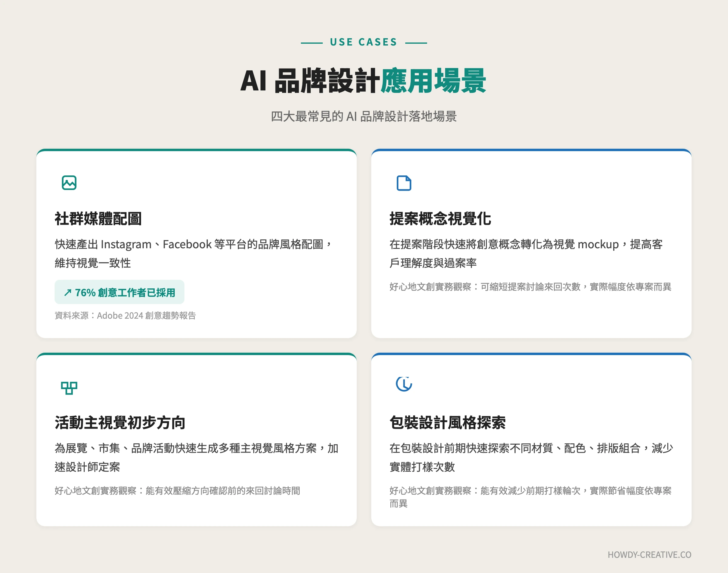This screenshot has height=573, width=728.
Task: Select the 提案概念視覺化 card title
Action: click(440, 219)
